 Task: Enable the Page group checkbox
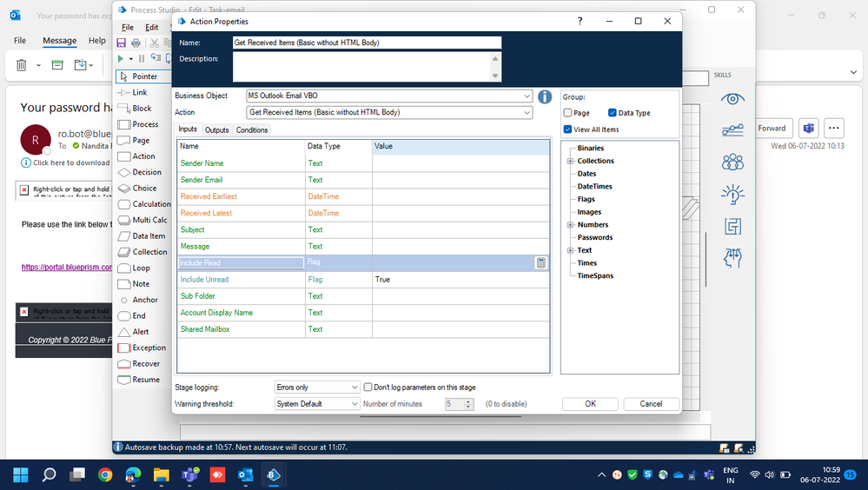568,113
